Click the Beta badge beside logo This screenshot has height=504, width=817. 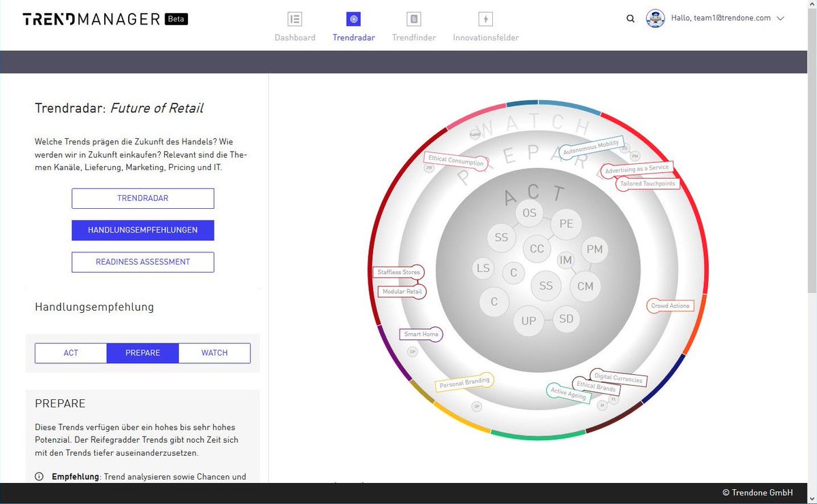pos(176,19)
